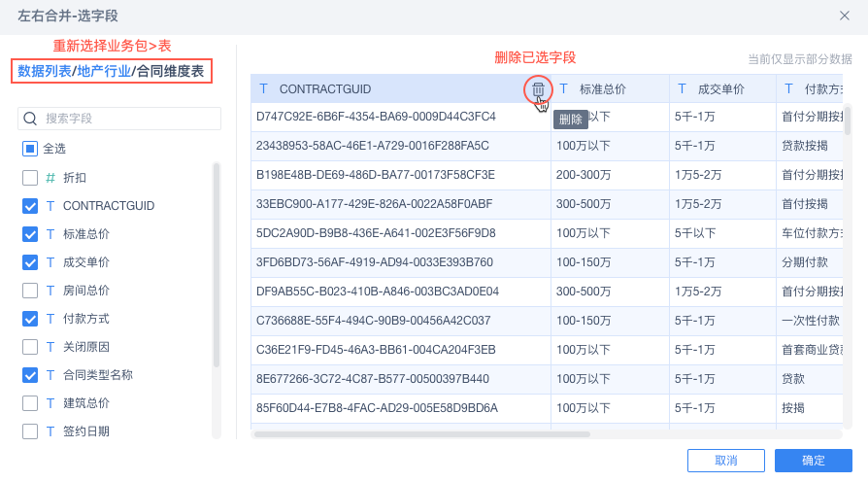Viewport: 868px width, 482px height.
Task: Go to 地产行业 breadcrumb level
Action: pos(104,71)
